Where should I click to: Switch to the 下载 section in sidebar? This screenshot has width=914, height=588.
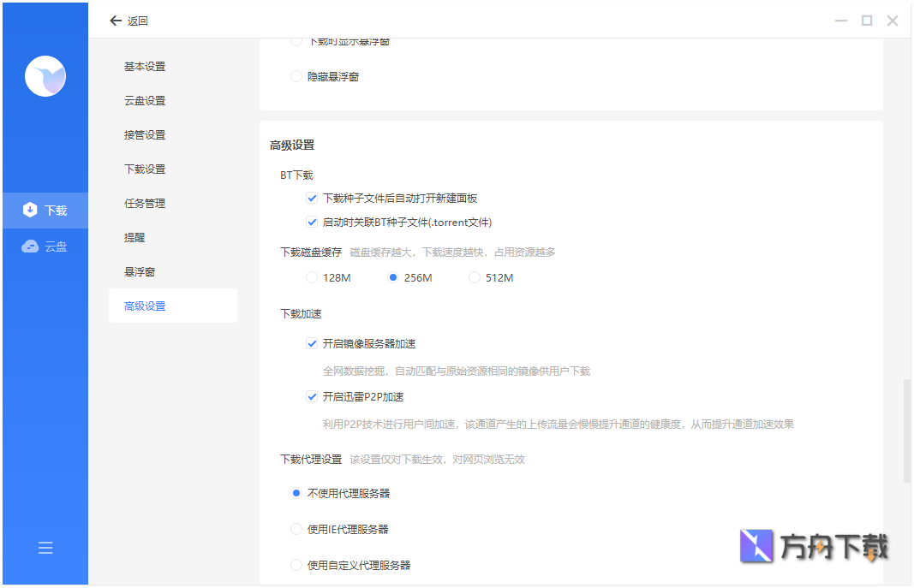point(45,210)
